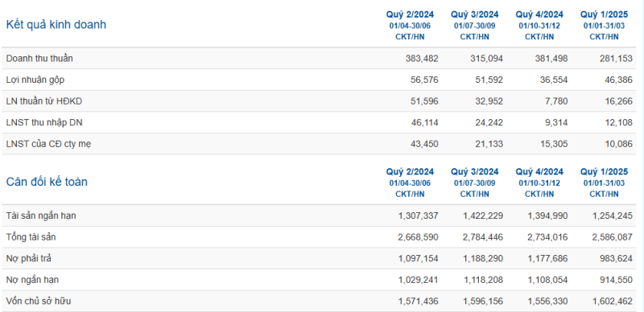Click the value 1,602,462

[613, 302]
